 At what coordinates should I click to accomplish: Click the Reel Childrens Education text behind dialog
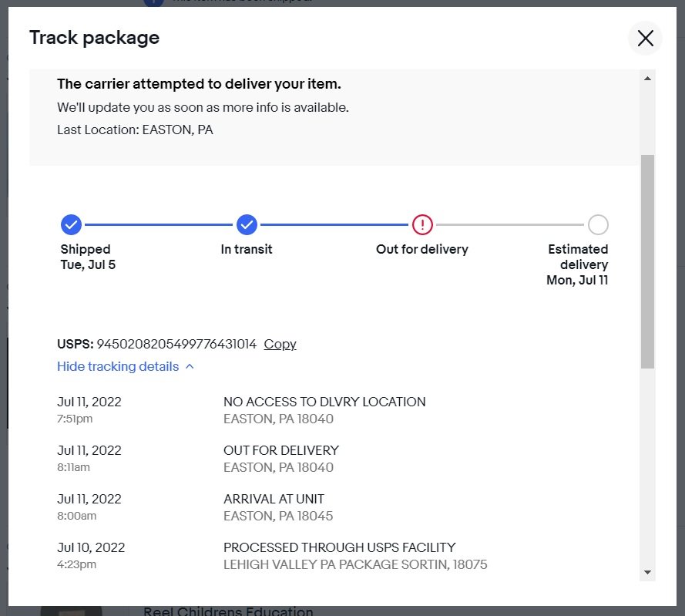click(228, 611)
